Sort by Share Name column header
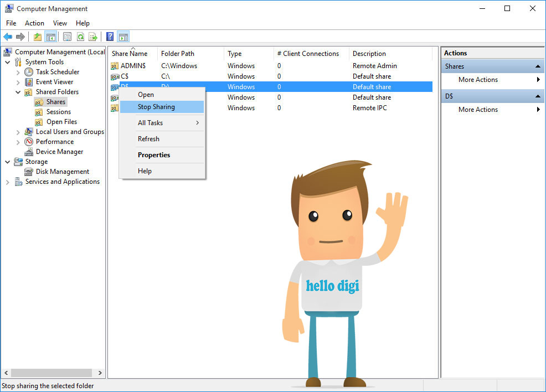The image size is (546, 392). (x=133, y=54)
